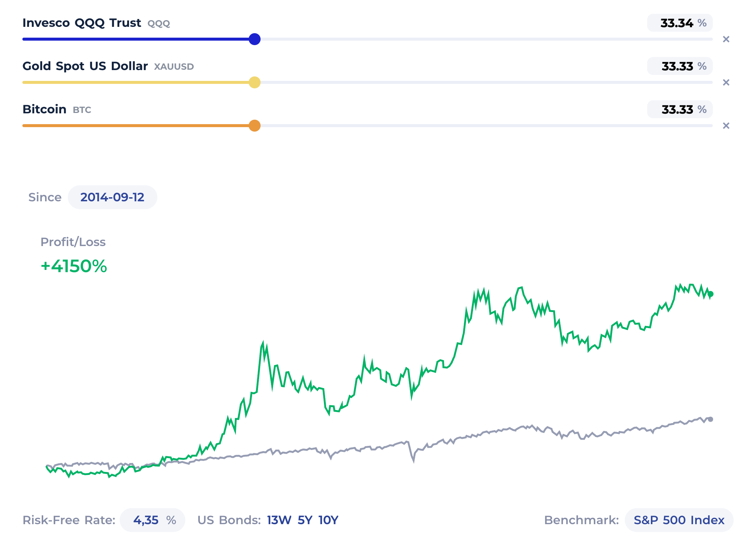Screen dimensions: 756x551
Task: Select the 5Y US Bonds rate
Action: [x=305, y=520]
